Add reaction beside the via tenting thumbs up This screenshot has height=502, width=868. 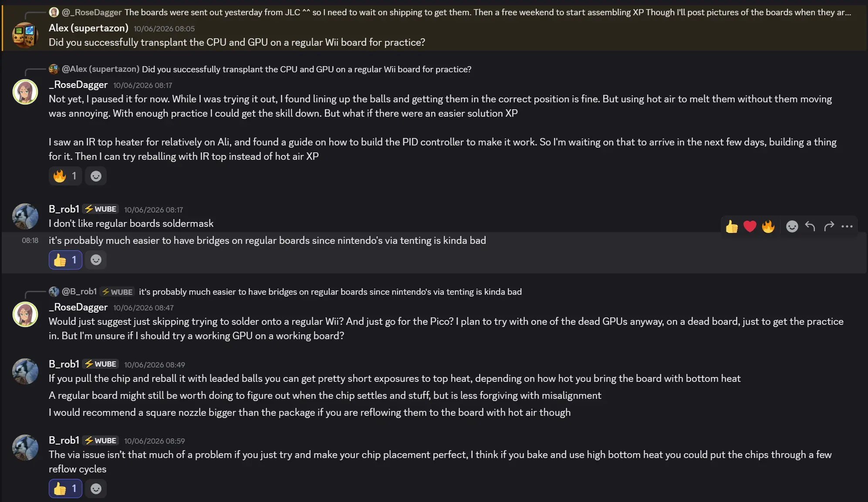(x=96, y=260)
